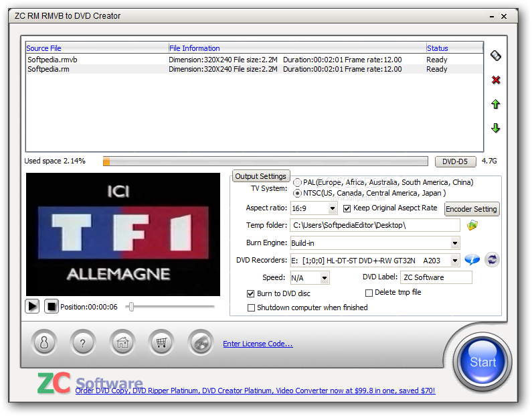Click the big blue Start button

click(482, 362)
